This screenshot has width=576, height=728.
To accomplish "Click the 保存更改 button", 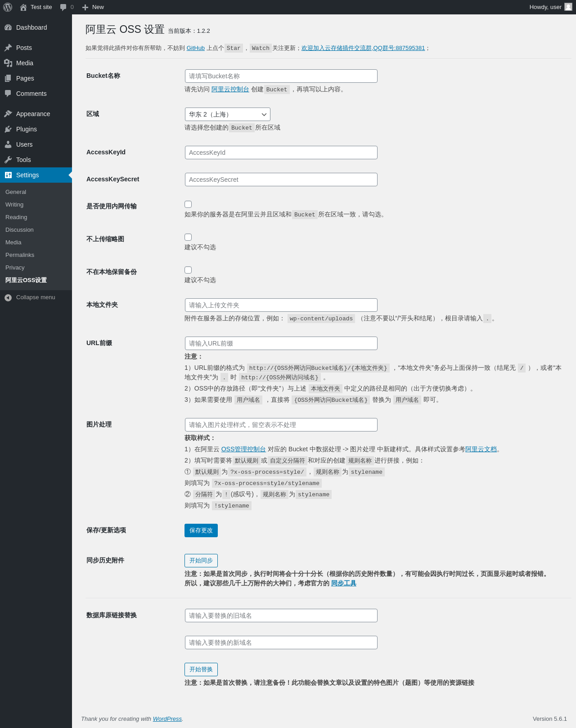I will (x=201, y=530).
